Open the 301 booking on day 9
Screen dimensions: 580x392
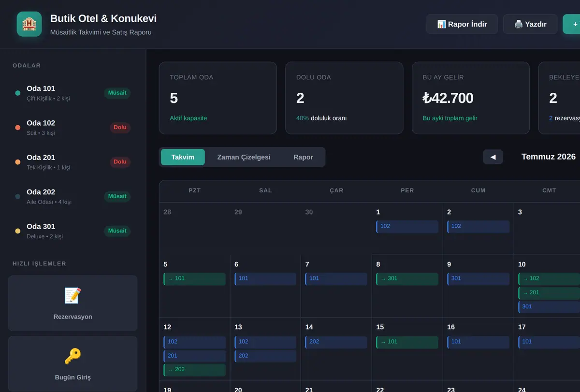pos(478,279)
